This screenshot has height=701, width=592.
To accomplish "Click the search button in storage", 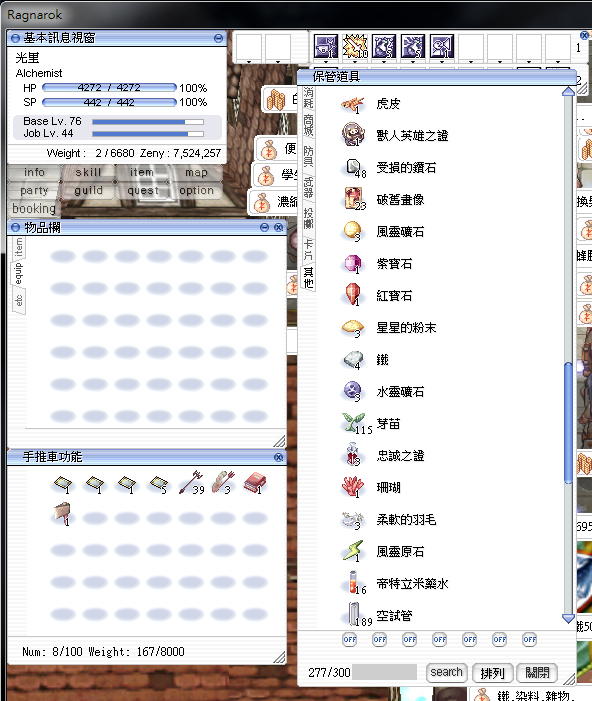I will [x=446, y=672].
